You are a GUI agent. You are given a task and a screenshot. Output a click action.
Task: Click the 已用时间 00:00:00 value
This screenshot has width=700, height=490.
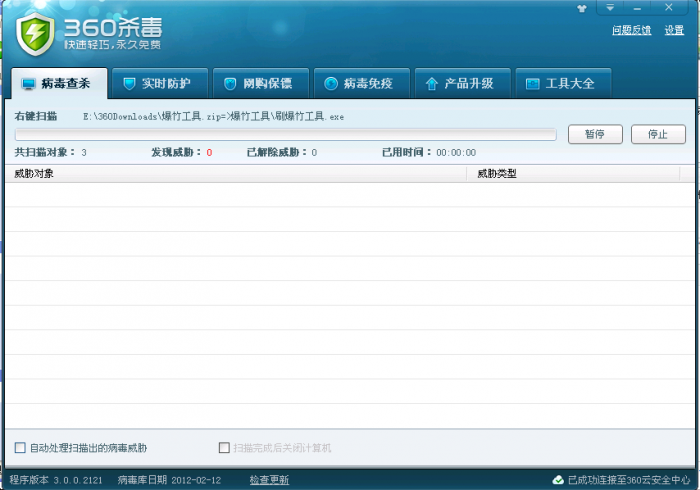tap(456, 153)
